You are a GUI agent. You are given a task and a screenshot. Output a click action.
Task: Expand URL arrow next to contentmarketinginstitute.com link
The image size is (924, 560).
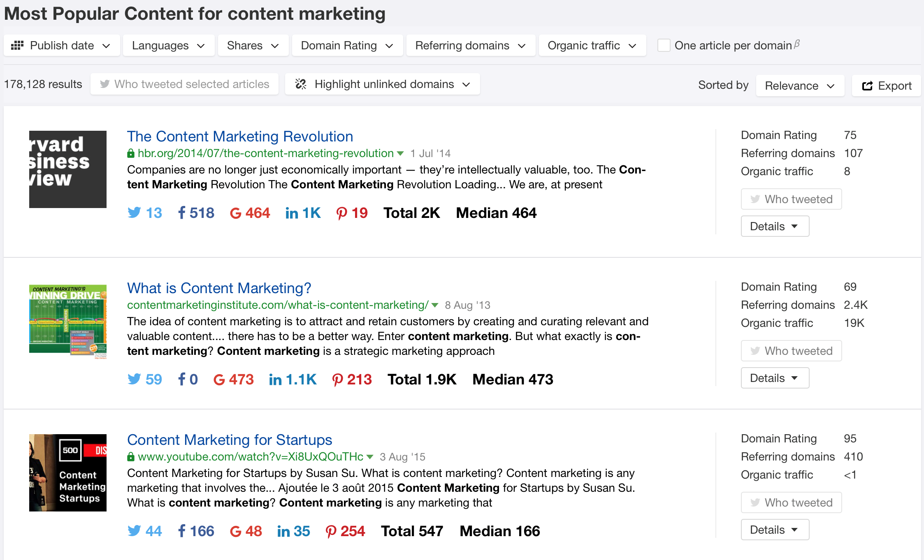(435, 305)
